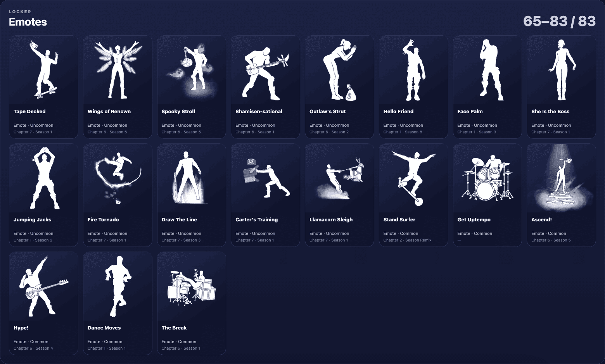Click the "Jumping Jacks" emote name
Screen dimensions: 605x364
tap(32, 220)
